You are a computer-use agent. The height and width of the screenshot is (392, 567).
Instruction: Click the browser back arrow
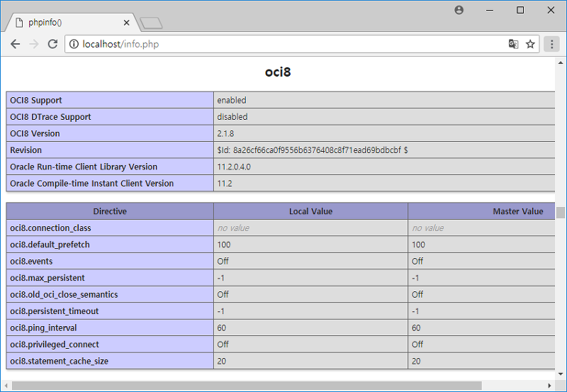(x=15, y=44)
